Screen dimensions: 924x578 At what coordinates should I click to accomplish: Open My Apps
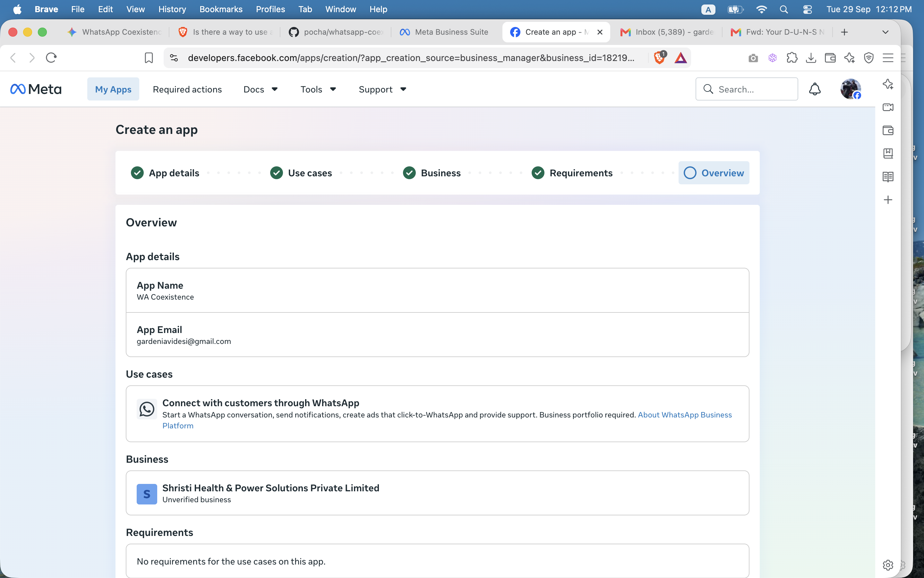click(x=113, y=89)
